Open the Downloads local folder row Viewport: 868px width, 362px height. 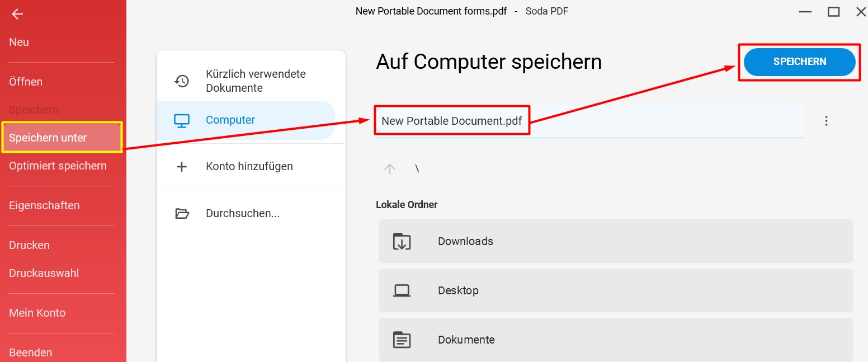coord(616,241)
